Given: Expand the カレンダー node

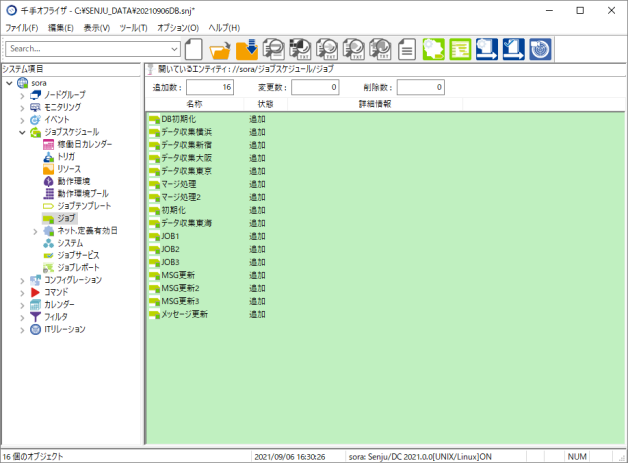Looking at the screenshot, I should [x=22, y=305].
